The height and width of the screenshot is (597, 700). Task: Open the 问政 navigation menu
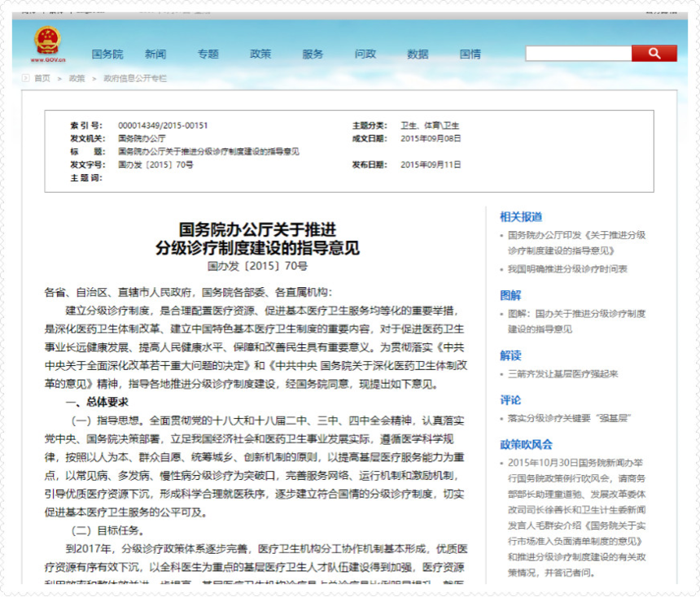coord(365,54)
